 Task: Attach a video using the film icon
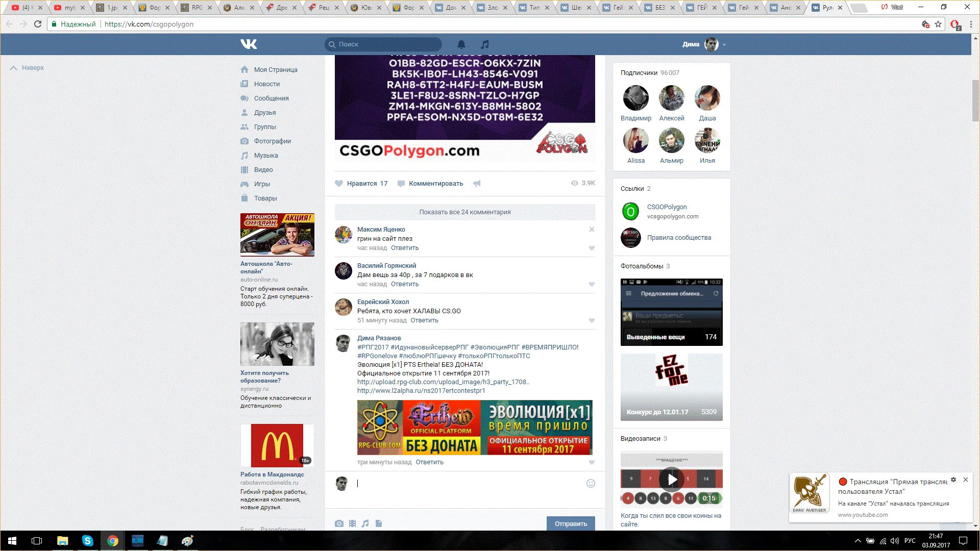point(352,523)
